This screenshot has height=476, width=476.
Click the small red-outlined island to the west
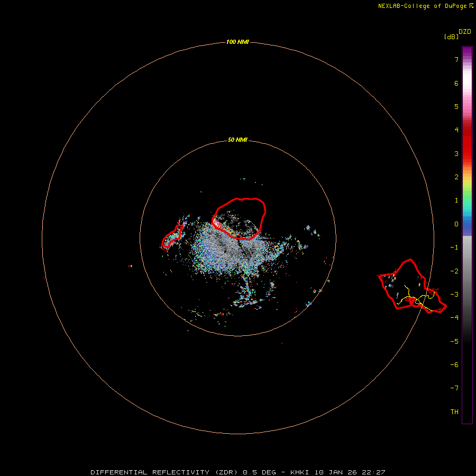click(172, 236)
